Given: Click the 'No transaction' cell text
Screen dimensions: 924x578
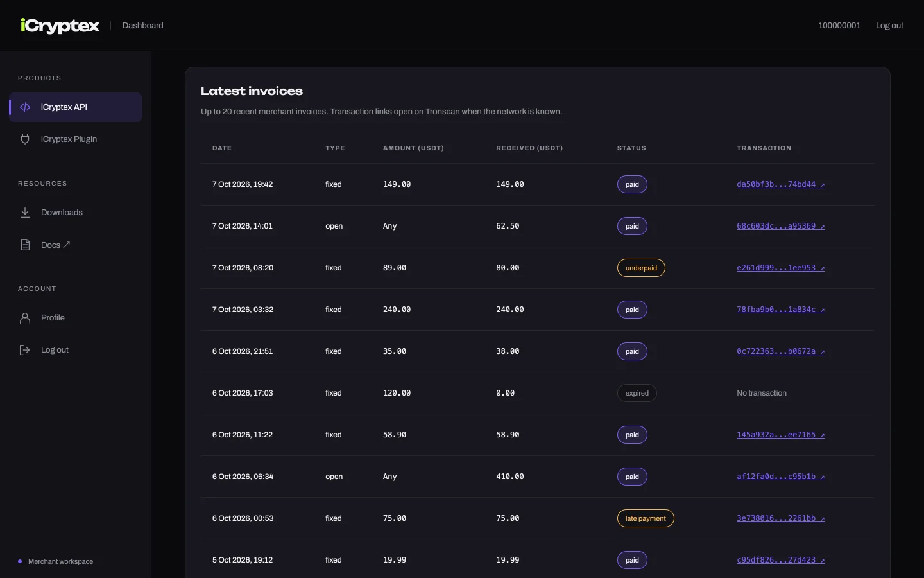Looking at the screenshot, I should (762, 393).
